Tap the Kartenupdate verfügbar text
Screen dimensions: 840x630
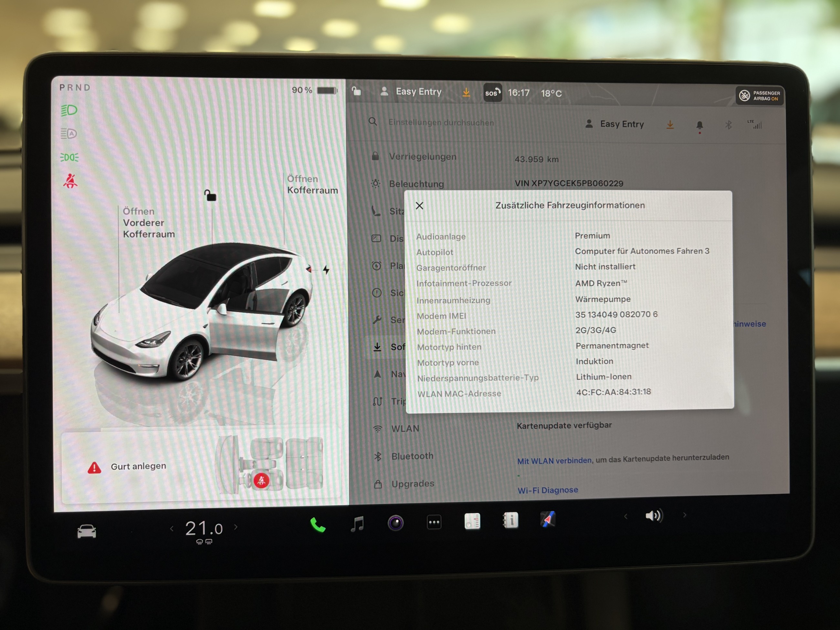(x=564, y=425)
